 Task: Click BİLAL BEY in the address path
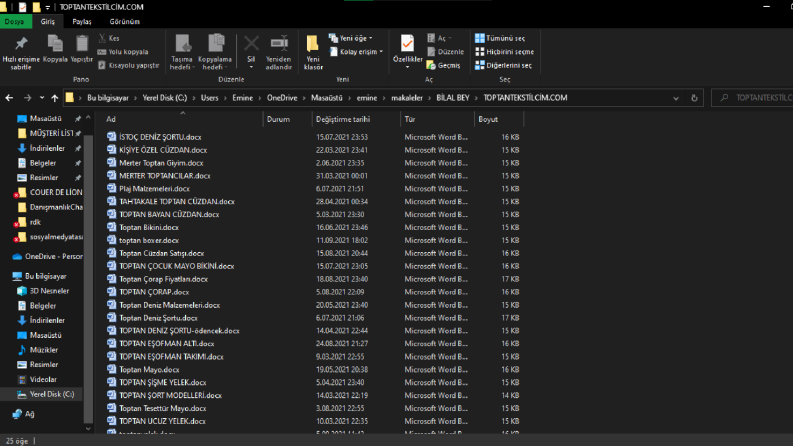tap(453, 98)
